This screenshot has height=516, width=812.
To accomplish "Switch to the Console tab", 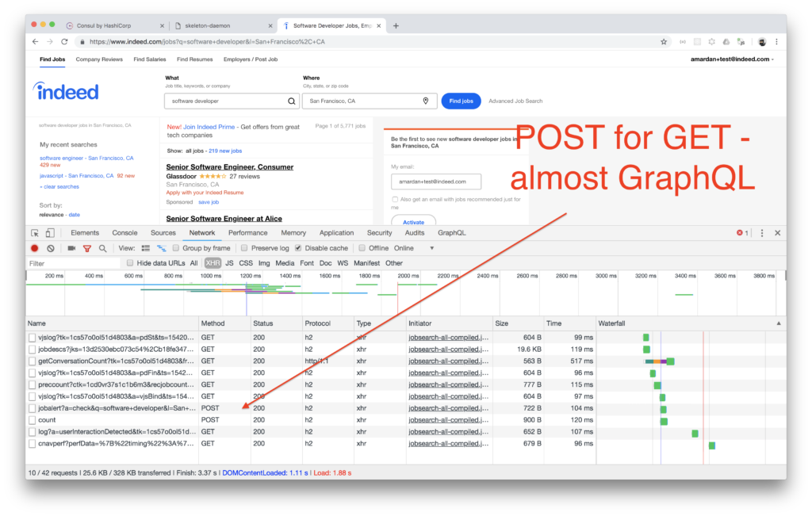I will 124,233.
